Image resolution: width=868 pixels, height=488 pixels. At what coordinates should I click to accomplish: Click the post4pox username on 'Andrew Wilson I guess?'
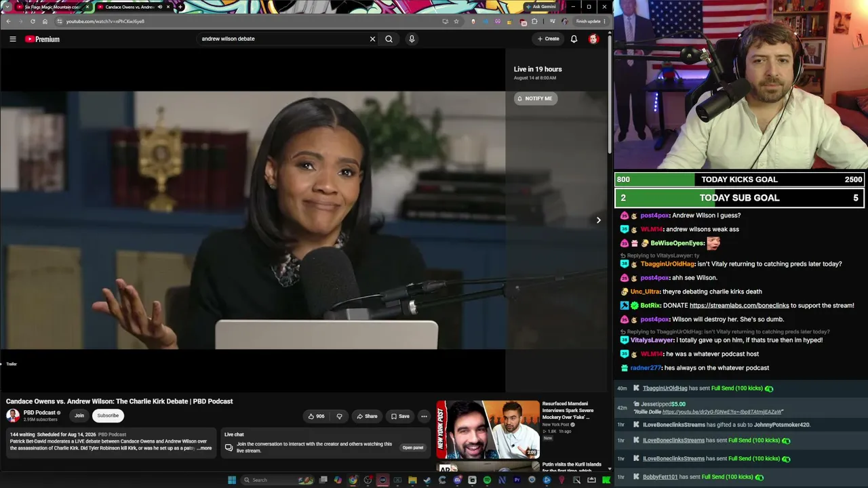tap(655, 216)
